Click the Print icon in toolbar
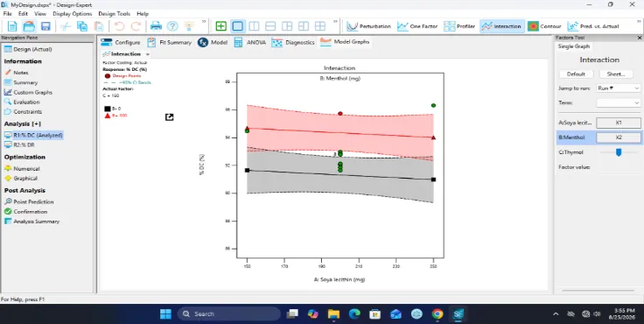The image size is (644, 324). [x=156, y=26]
